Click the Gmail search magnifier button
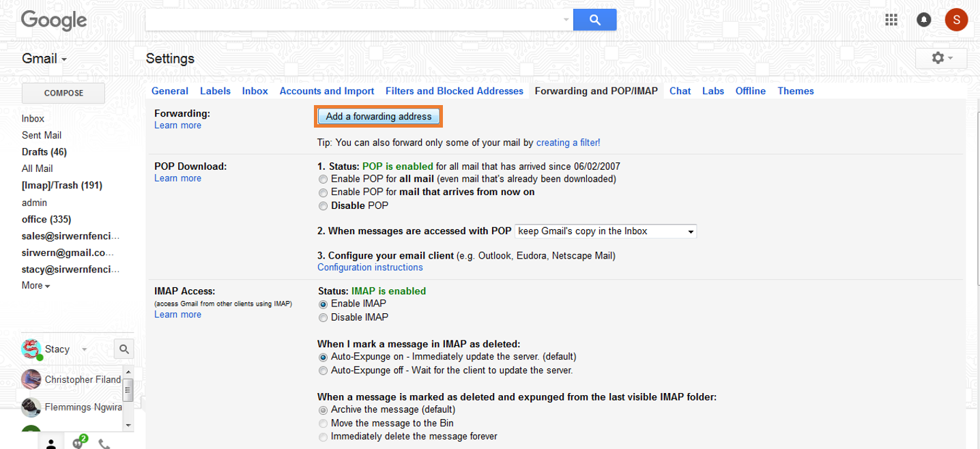Screen dimensions: 980x449 point(594,19)
